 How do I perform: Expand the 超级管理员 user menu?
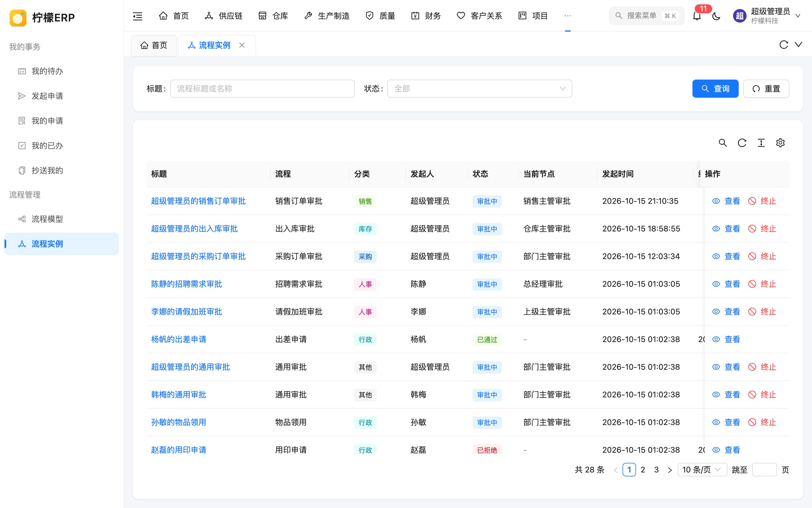click(x=767, y=16)
